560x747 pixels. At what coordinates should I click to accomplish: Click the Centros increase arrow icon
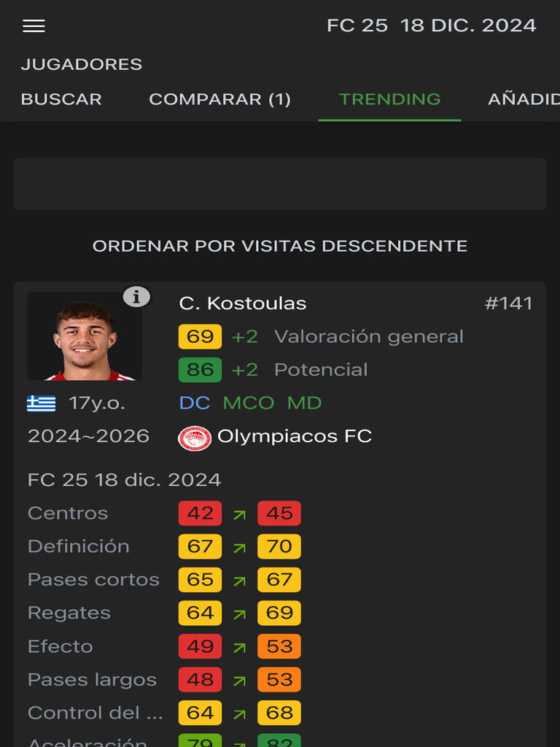pyautogui.click(x=239, y=514)
